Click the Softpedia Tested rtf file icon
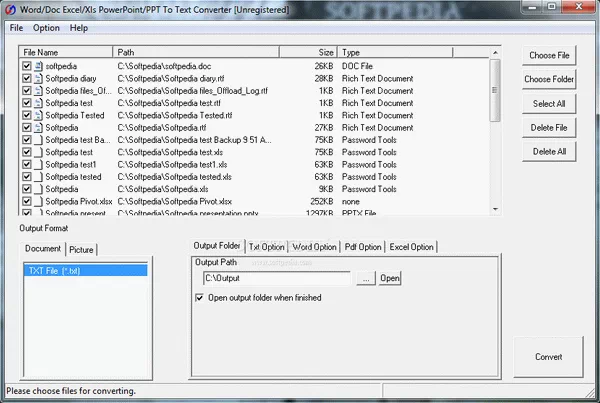This screenshot has height=403, width=600. tap(38, 115)
